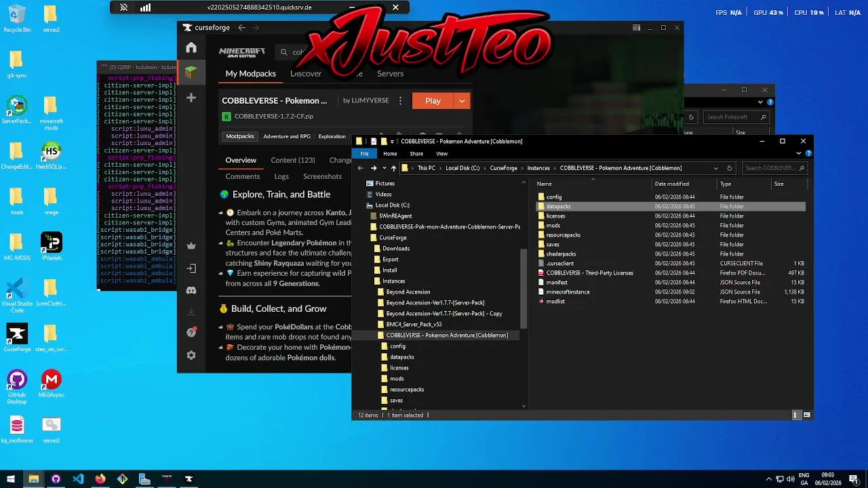Screen dimensions: 868x488
Task: Click the CurseForge back navigation arrow
Action: 241,28
